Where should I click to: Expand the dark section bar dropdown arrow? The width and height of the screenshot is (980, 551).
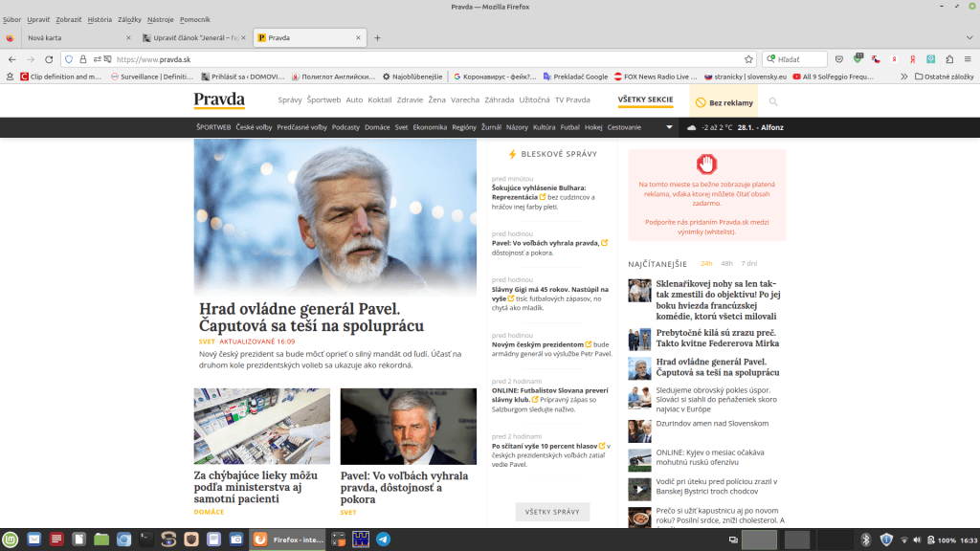point(666,127)
